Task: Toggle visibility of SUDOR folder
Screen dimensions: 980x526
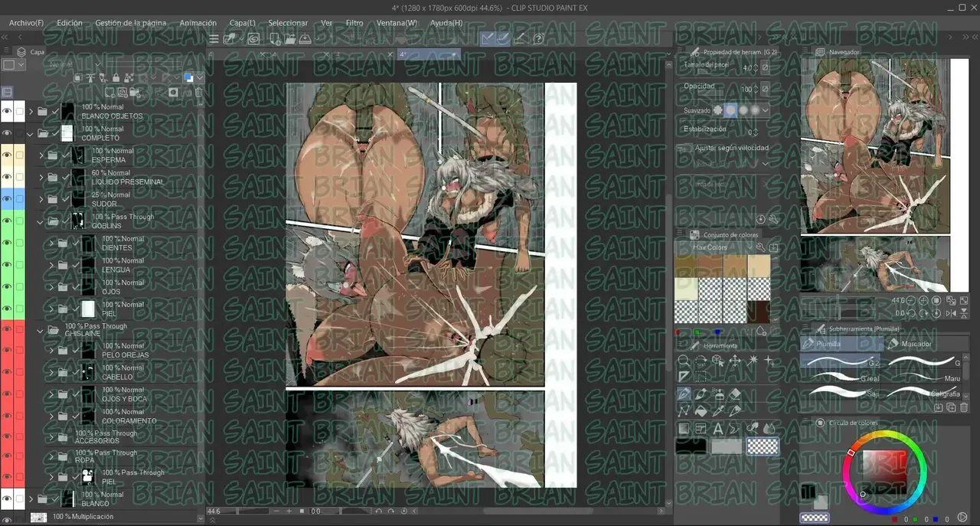Action: 7,199
